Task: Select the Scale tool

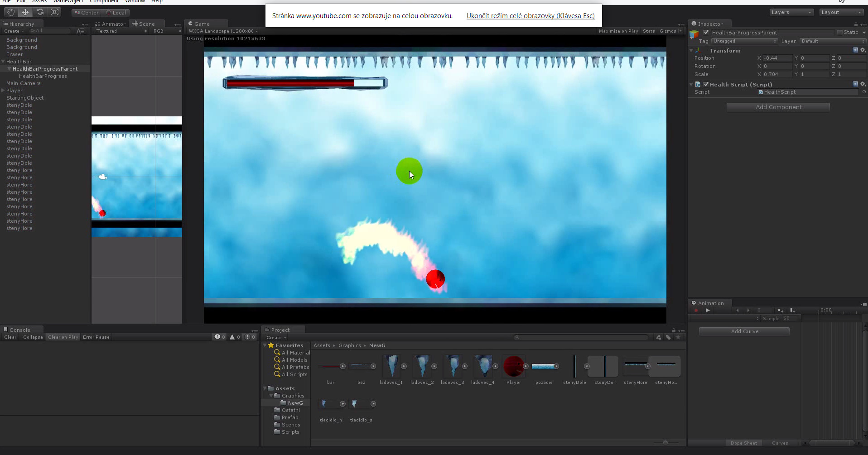Action: pyautogui.click(x=55, y=12)
